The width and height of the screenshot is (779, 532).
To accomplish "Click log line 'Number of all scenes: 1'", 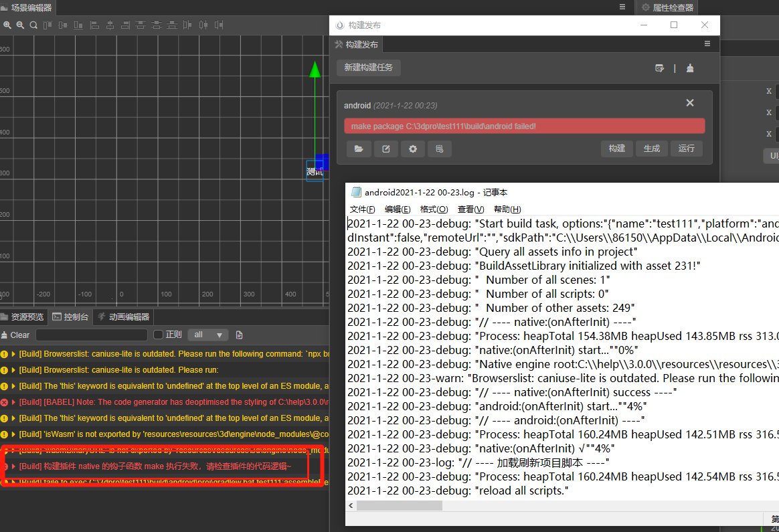I will click(x=479, y=280).
